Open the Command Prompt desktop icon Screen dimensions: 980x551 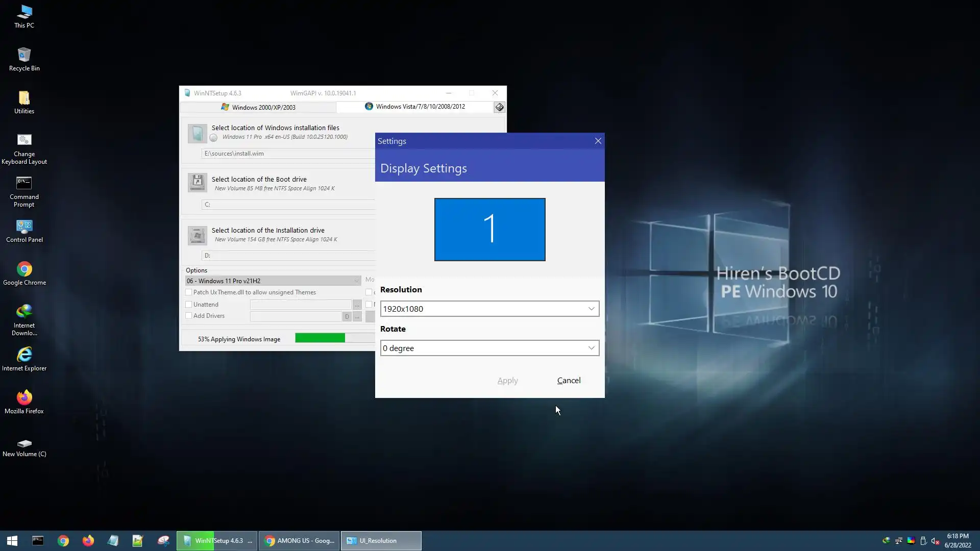pyautogui.click(x=24, y=184)
